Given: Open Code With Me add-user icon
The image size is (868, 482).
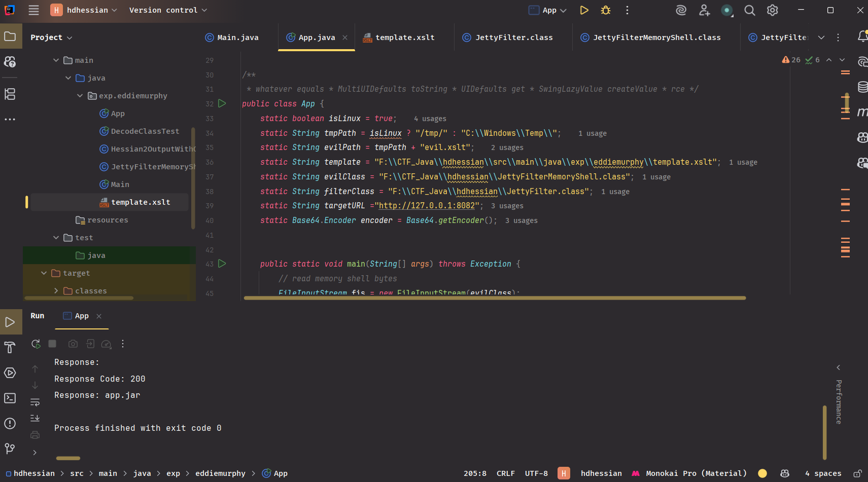Looking at the screenshot, I should pyautogui.click(x=704, y=10).
